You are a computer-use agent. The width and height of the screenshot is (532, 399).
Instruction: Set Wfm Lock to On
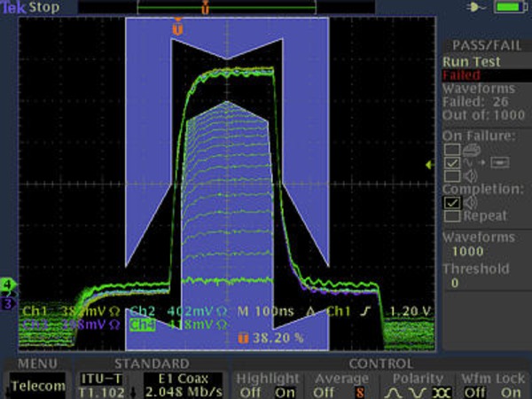pos(512,391)
